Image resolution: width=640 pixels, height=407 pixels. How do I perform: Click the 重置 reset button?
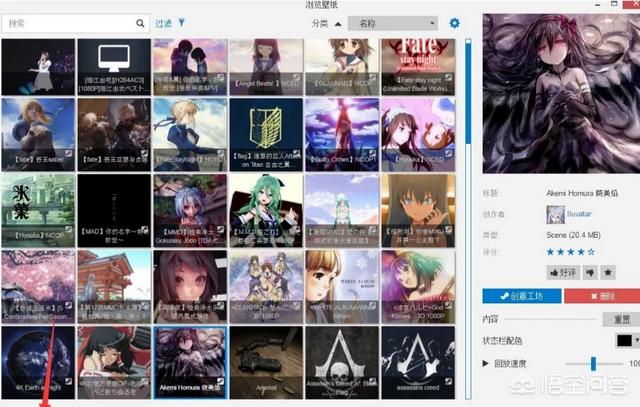point(620,318)
